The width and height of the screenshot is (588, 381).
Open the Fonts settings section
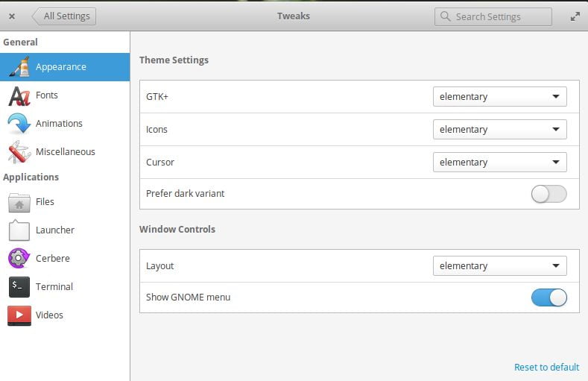pos(65,95)
